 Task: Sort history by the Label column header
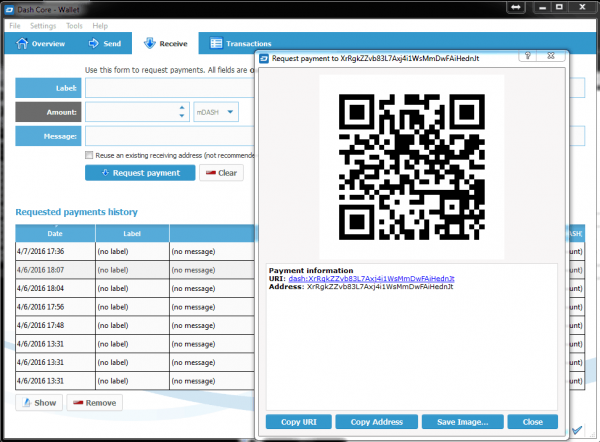(x=132, y=233)
